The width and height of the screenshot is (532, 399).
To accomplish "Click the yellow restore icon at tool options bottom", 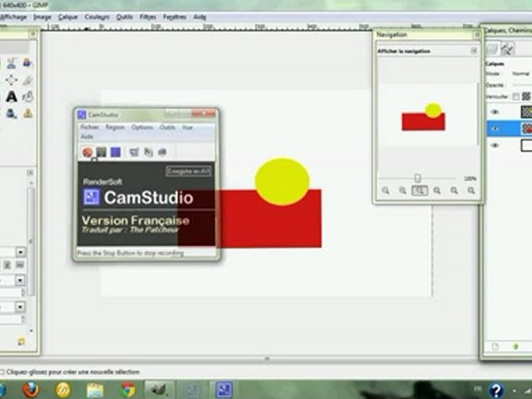I will [21, 342].
